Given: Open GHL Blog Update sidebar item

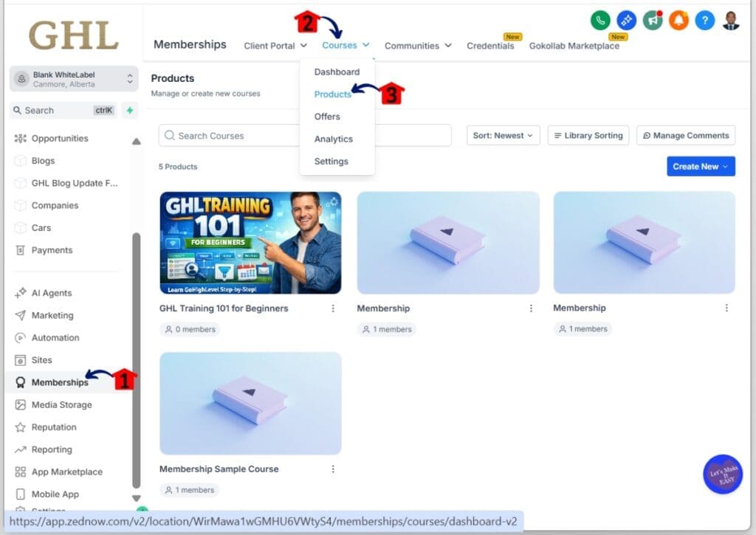Looking at the screenshot, I should (75, 183).
